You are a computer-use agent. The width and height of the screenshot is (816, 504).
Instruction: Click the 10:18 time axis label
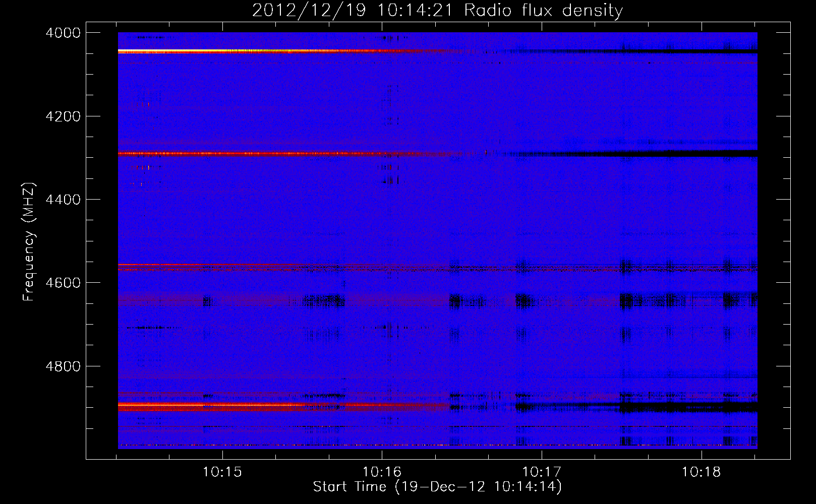[702, 472]
